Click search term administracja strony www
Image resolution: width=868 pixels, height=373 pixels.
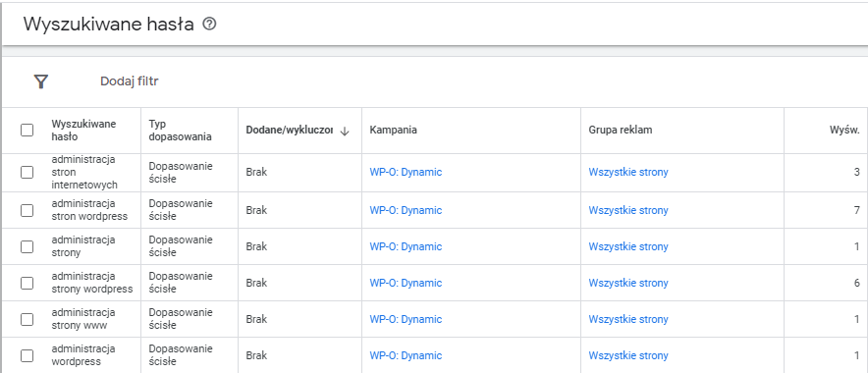[83, 319]
